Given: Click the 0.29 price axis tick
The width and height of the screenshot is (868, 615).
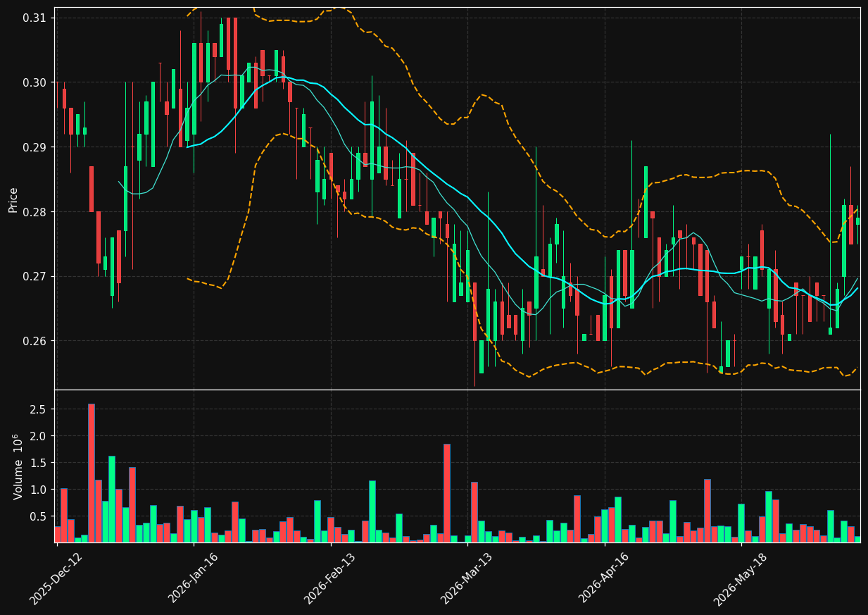Looking at the screenshot, I should tap(35, 147).
